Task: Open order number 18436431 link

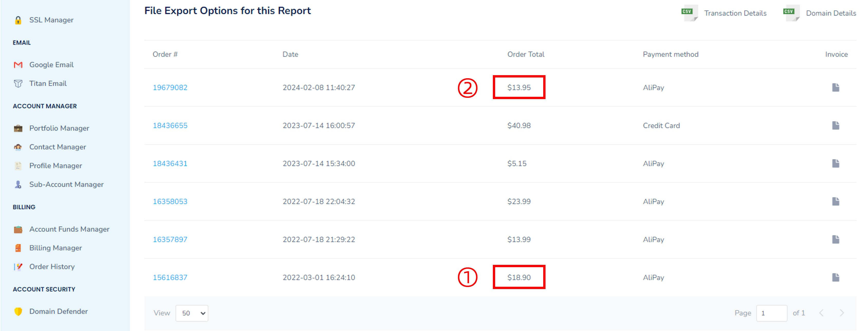Action: [170, 164]
